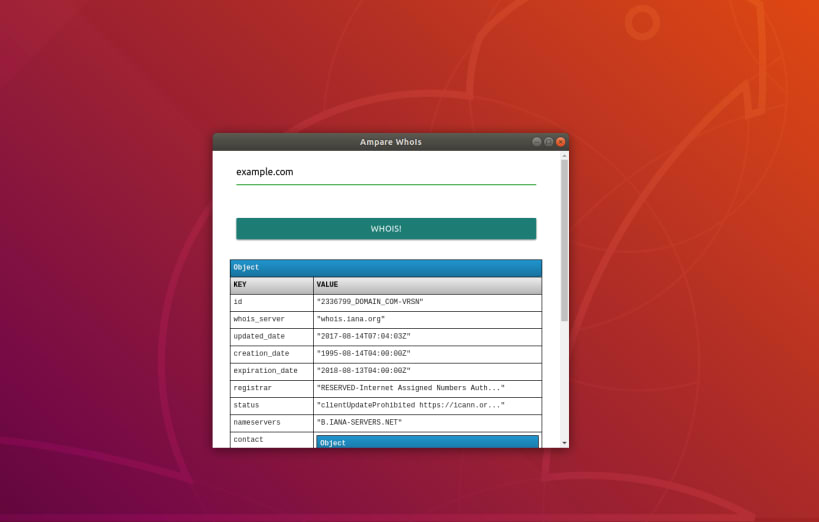Select the "creation_date" key cell
Screen dimensions: 819x522
[x=272, y=354]
